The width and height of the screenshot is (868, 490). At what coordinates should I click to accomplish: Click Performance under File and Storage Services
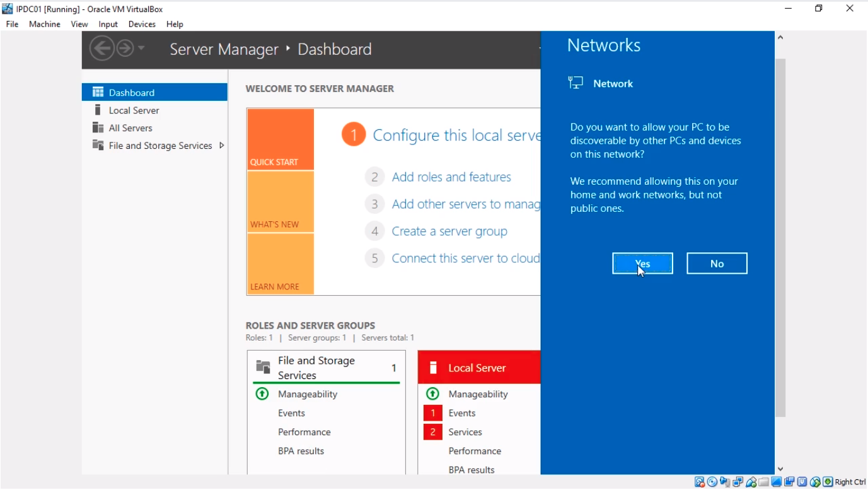[304, 432]
